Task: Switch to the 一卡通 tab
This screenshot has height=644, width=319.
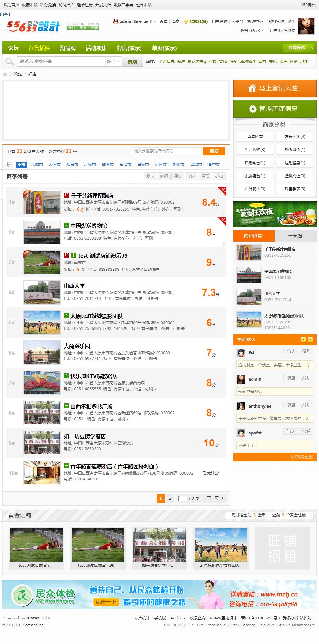Action: click(x=295, y=236)
